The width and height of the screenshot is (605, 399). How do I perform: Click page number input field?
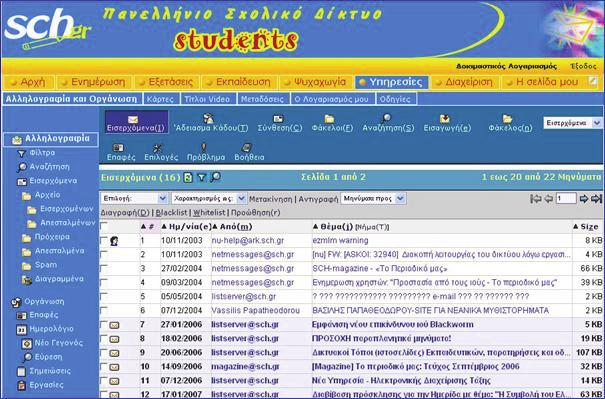[566, 199]
